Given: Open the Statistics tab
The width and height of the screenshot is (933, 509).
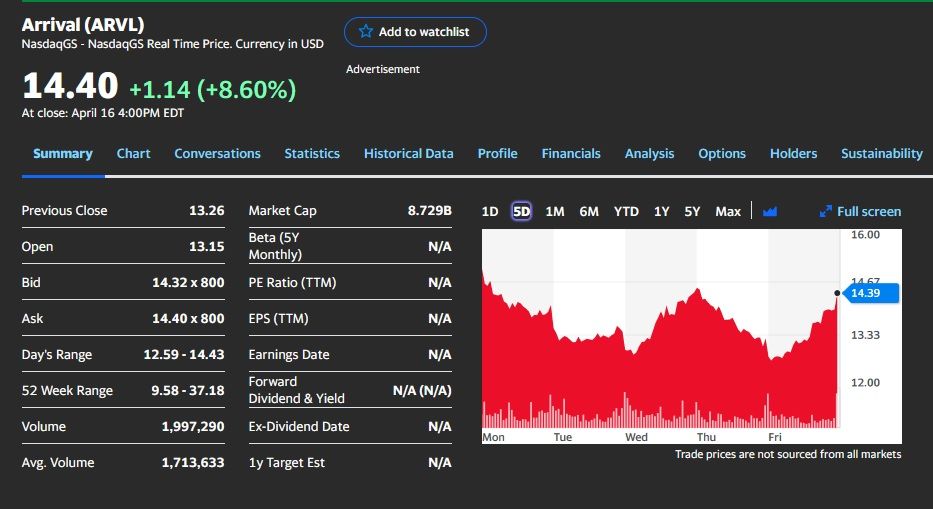Looking at the screenshot, I should (x=312, y=153).
